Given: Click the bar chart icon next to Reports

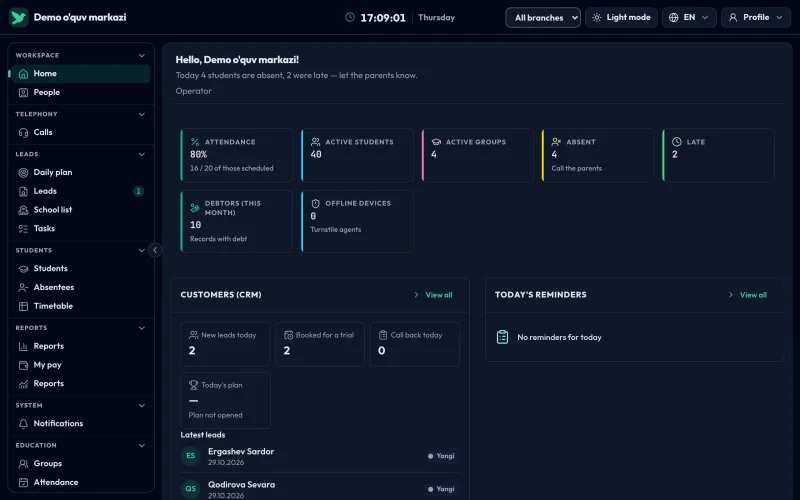Looking at the screenshot, I should click(x=23, y=346).
